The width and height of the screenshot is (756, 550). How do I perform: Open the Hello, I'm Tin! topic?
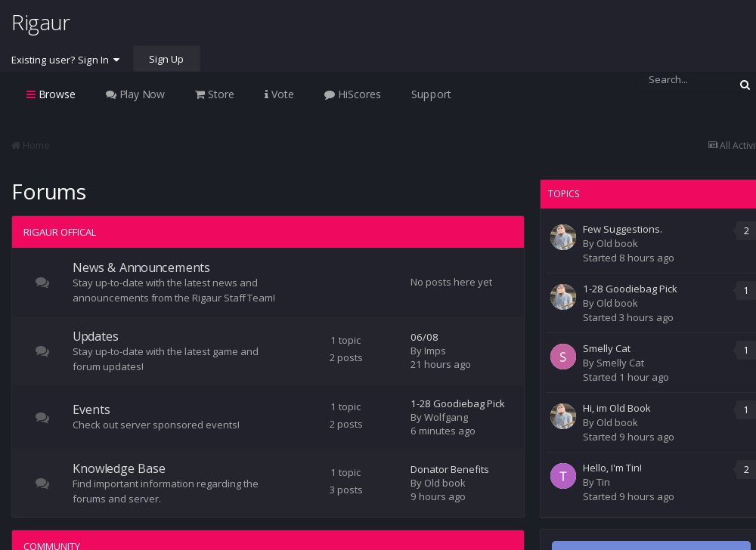click(x=612, y=468)
